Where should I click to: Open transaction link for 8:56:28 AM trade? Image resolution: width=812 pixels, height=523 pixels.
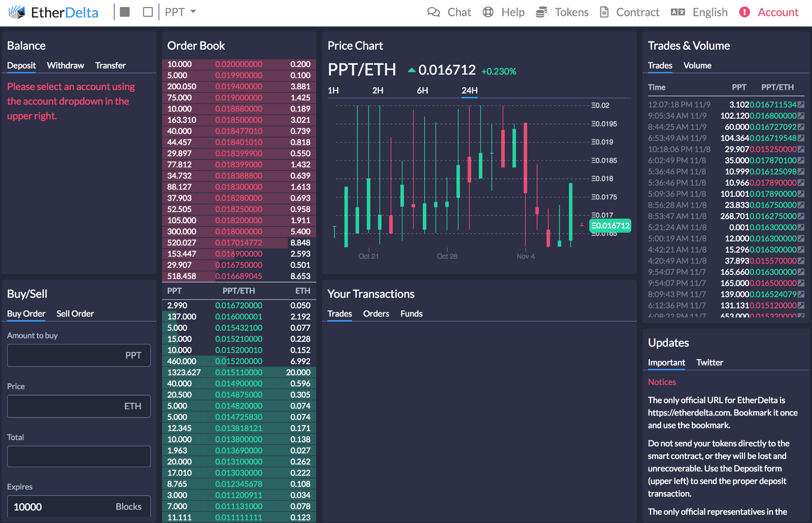click(x=801, y=205)
